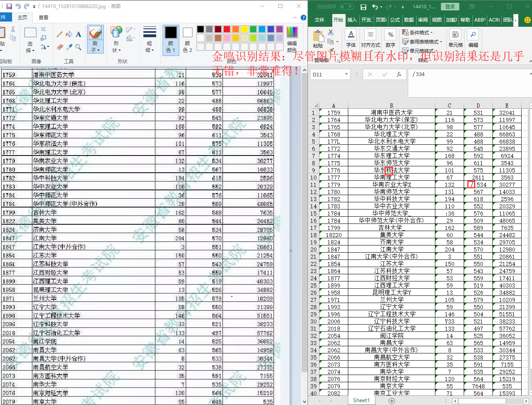
Task: Open the Name Box dropdown showing D11
Action: 346,74
